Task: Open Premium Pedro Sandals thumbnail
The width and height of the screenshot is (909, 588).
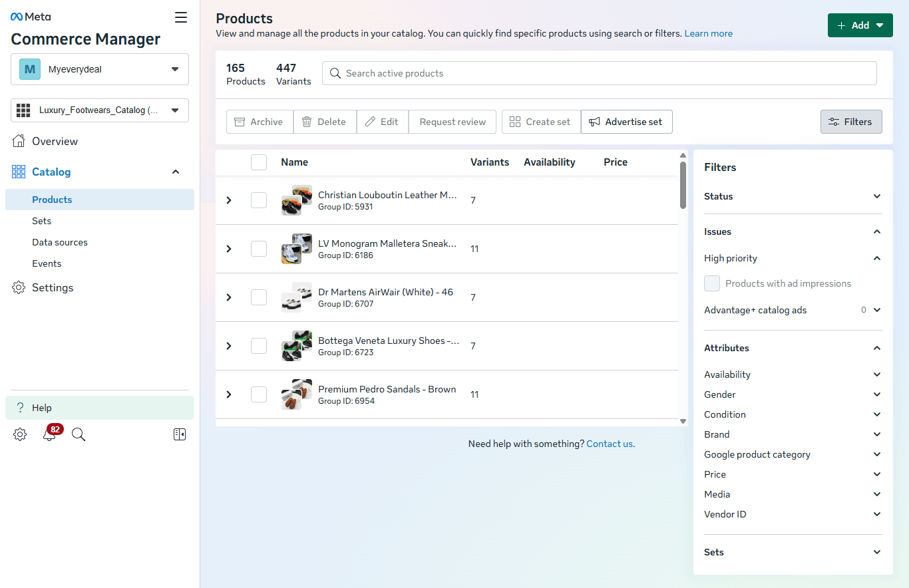Action: [297, 394]
